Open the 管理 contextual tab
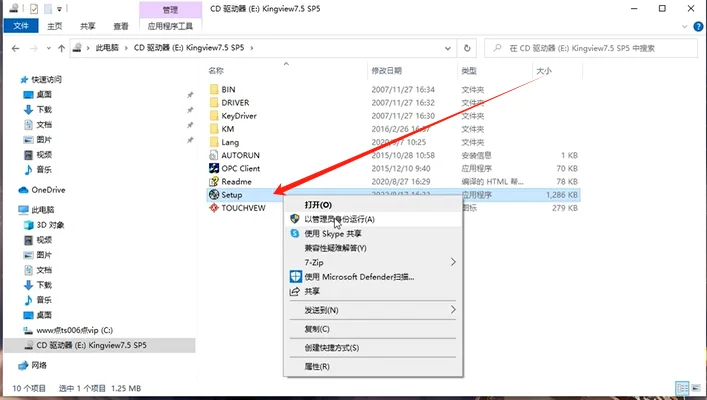 coord(170,9)
